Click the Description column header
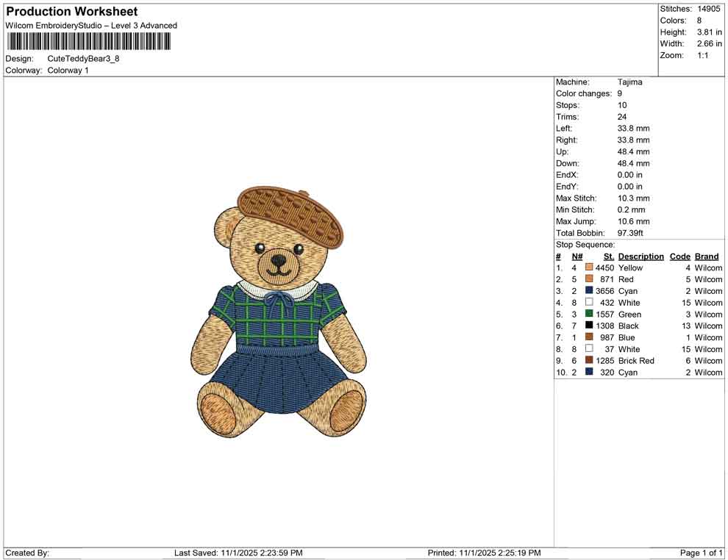Viewport: 728px width, 560px height. [640, 256]
